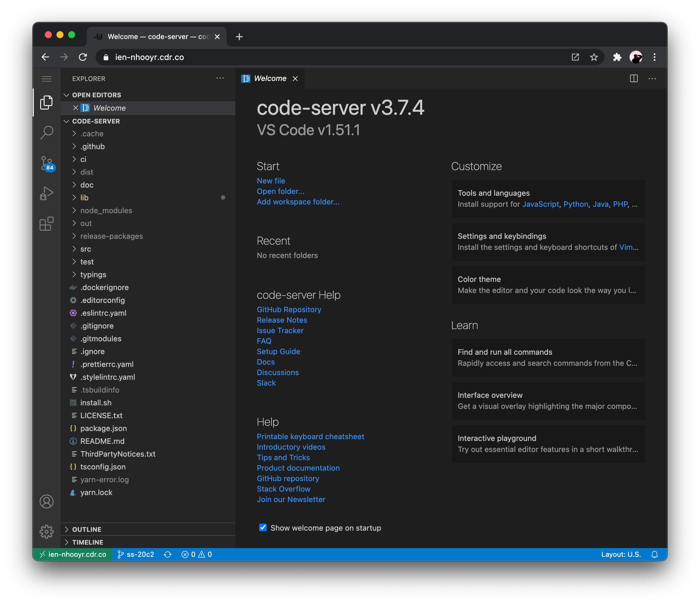
Task: Click the notifications bell in status bar
Action: point(654,554)
